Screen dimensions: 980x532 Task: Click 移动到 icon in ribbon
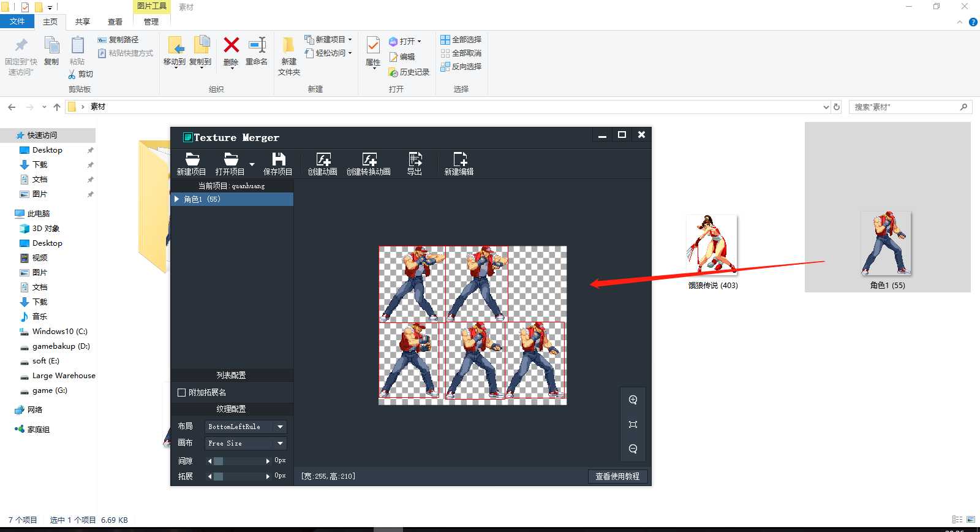[x=175, y=45]
